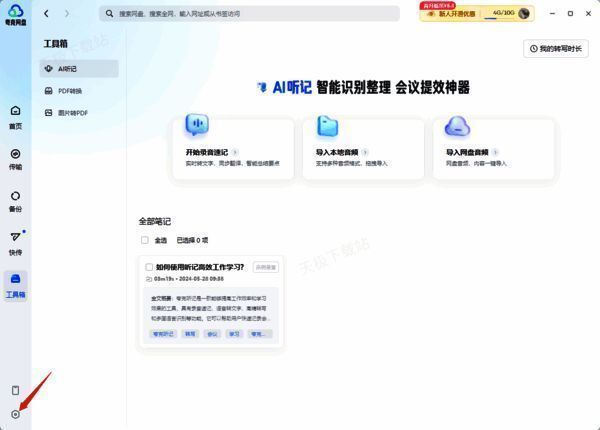Click the 全部笔记 heading
600x430 pixels.
[155, 222]
